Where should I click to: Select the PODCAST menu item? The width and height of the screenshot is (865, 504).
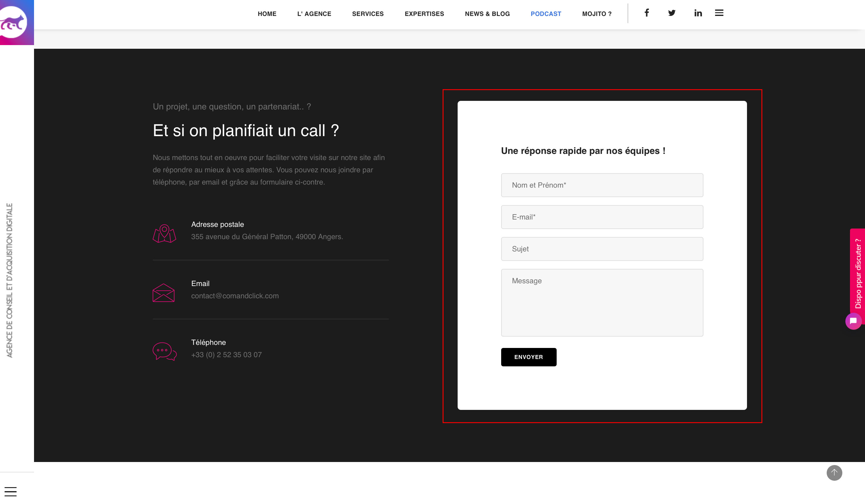pyautogui.click(x=546, y=14)
